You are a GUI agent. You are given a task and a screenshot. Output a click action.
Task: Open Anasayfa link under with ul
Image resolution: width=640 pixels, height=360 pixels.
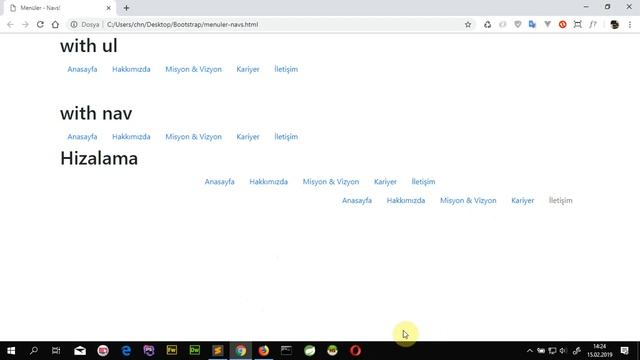coord(82,69)
